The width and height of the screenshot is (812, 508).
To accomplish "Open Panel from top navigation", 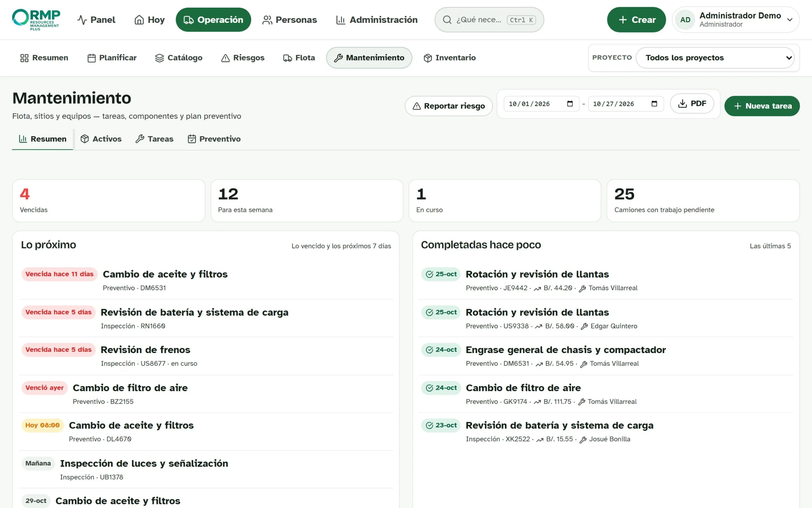I will 96,20.
